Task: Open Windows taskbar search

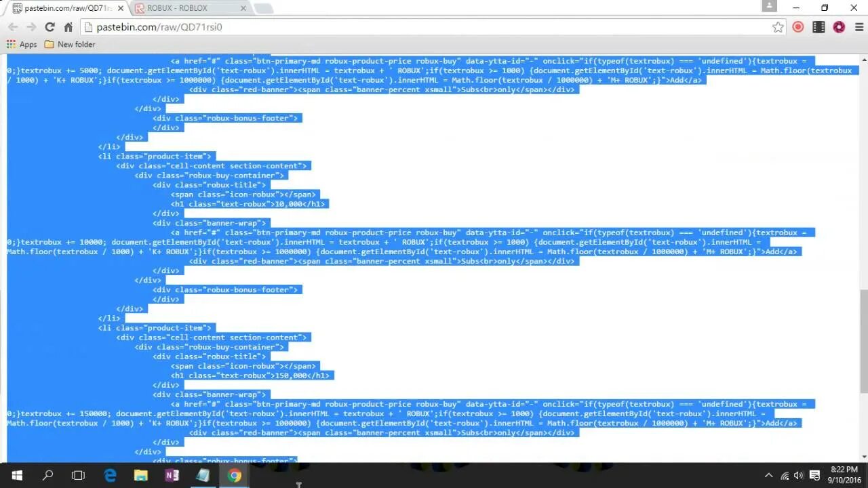Action: (47, 476)
